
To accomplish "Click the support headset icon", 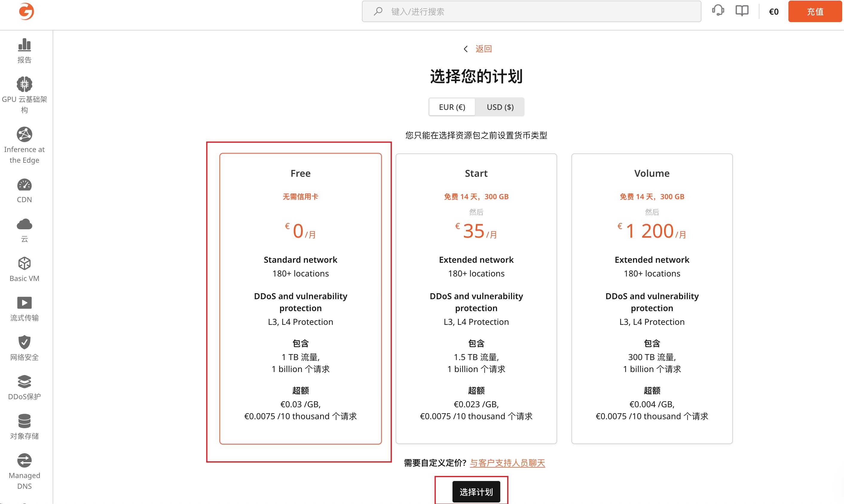I will (718, 11).
